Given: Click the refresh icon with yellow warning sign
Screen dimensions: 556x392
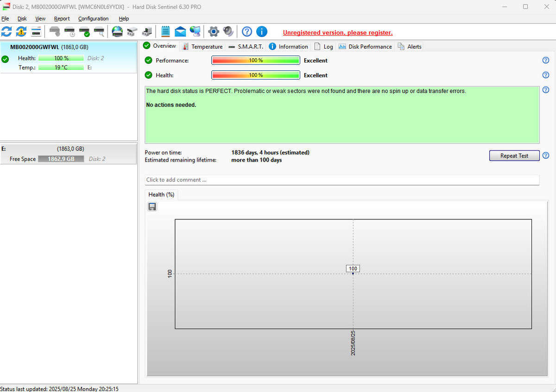Looking at the screenshot, I should (x=21, y=31).
